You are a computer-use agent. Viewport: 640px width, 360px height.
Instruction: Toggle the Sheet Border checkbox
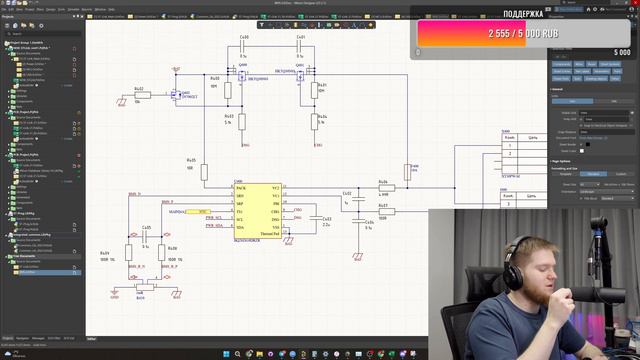[x=581, y=144]
